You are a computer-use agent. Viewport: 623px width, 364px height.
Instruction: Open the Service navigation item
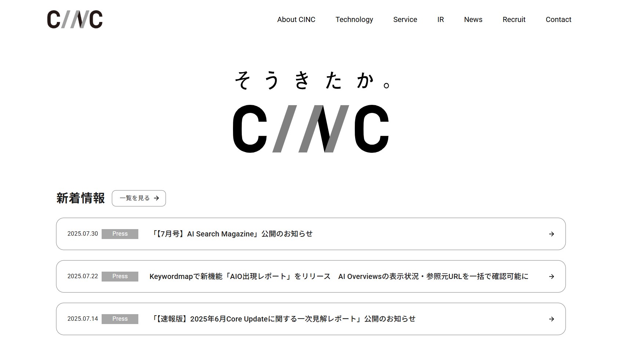click(x=405, y=19)
